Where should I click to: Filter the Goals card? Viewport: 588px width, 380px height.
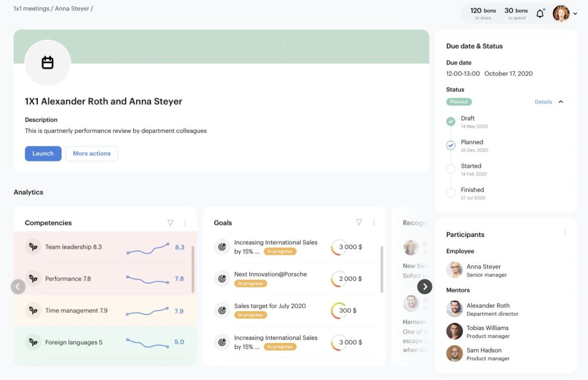pyautogui.click(x=359, y=222)
